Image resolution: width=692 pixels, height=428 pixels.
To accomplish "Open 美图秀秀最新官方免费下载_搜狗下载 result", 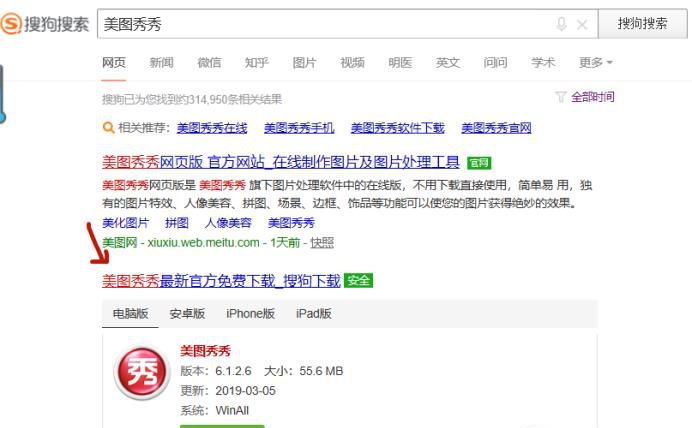I will (x=221, y=281).
